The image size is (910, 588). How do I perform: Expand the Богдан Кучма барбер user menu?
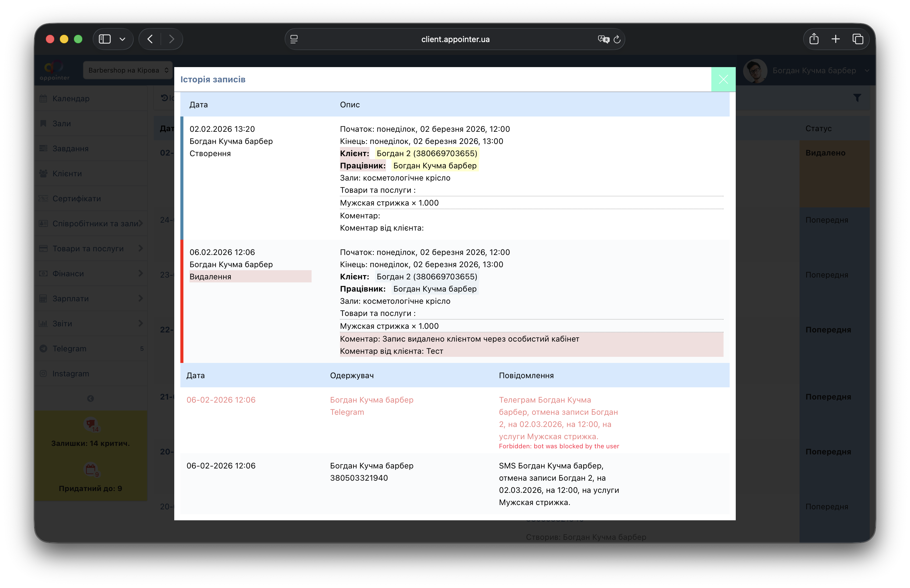coord(814,71)
